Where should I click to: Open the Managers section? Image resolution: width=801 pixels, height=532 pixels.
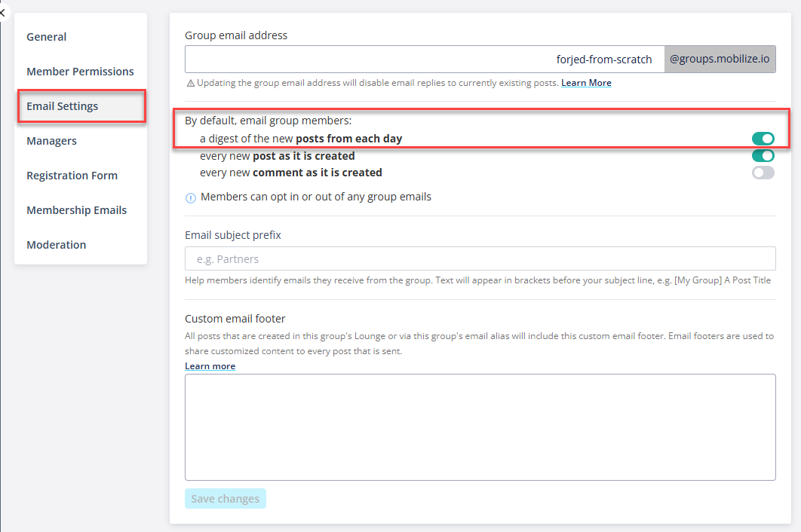point(52,141)
